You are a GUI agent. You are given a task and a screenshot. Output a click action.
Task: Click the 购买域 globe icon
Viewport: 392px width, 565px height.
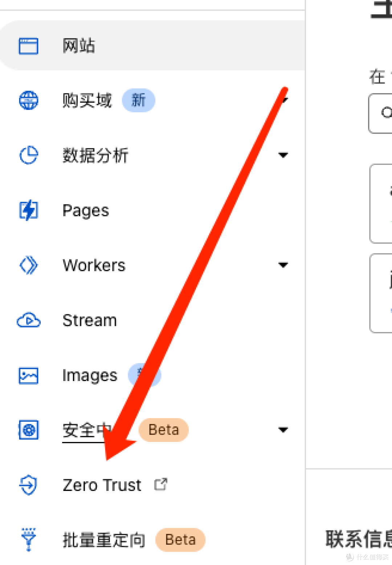coord(28,101)
